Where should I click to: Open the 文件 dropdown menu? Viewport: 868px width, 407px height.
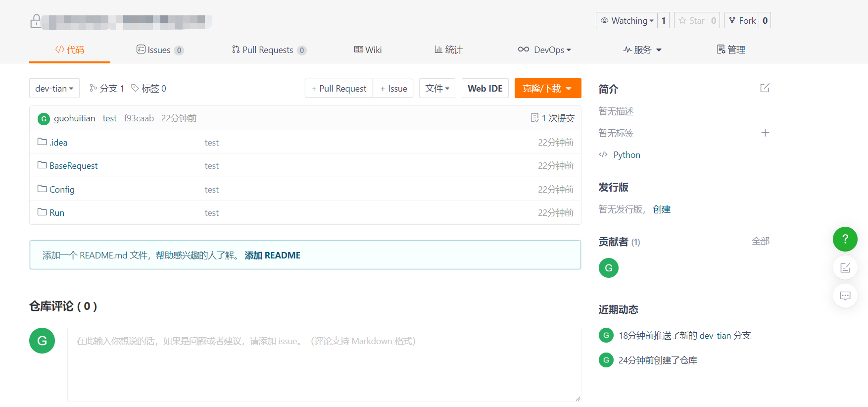click(x=437, y=88)
